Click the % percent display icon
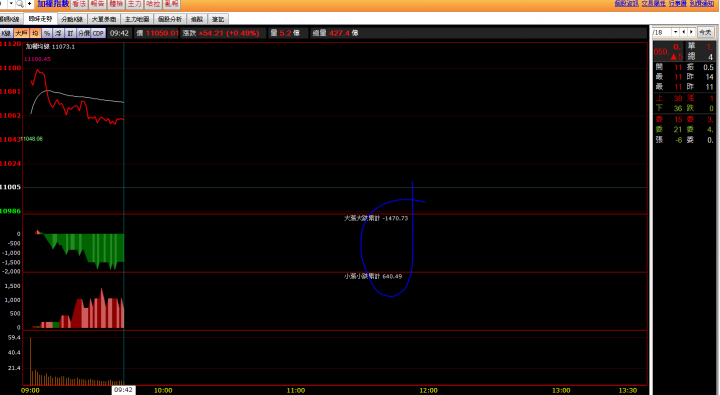The image size is (720, 395). pyautogui.click(x=47, y=34)
